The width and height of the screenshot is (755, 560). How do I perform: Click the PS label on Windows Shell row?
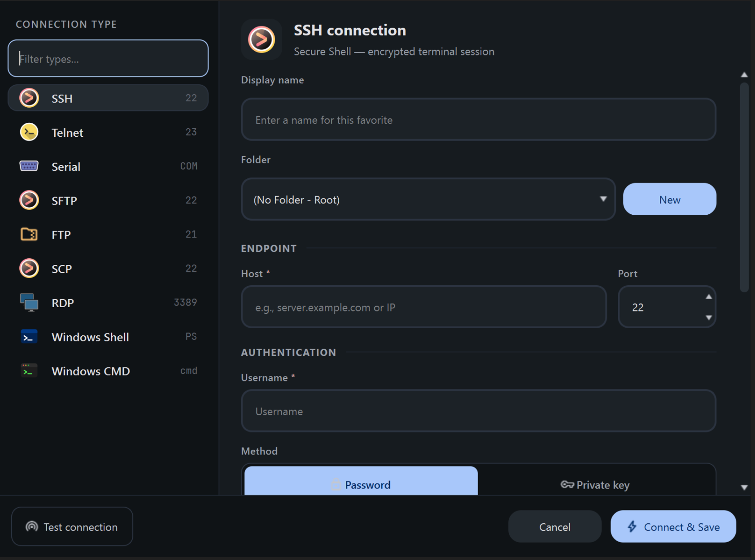(x=191, y=336)
